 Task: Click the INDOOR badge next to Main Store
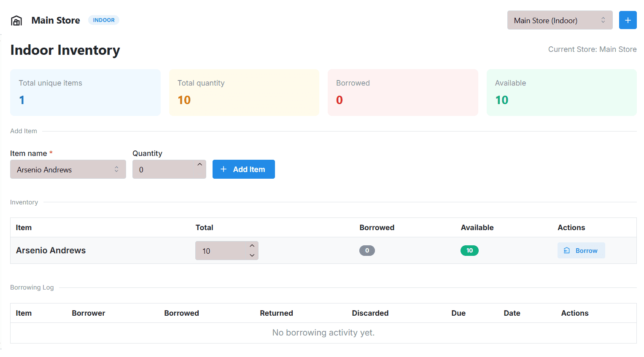point(103,20)
